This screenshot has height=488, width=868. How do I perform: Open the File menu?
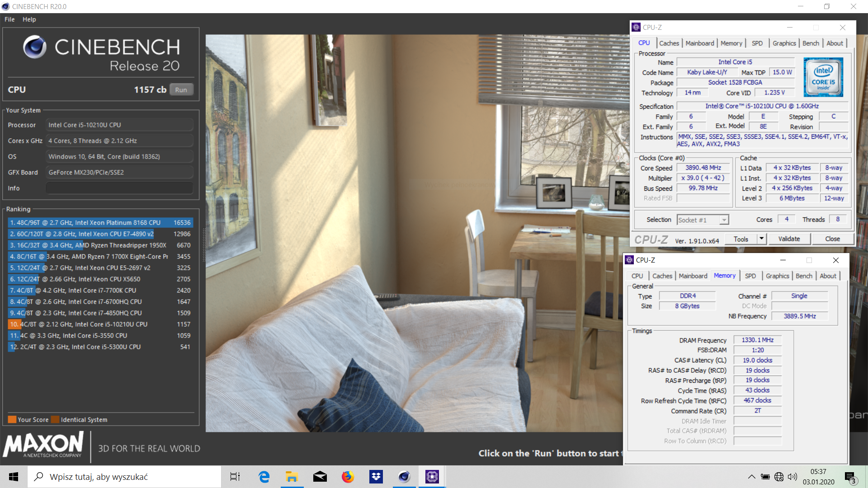tap(9, 19)
